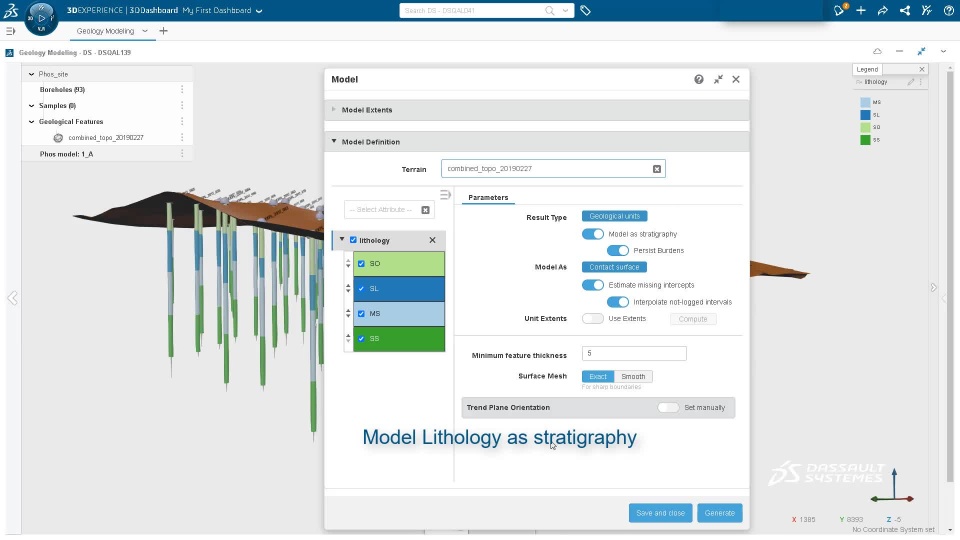Open the social share network icon
Screen dimensions: 960x540
tap(904, 10)
